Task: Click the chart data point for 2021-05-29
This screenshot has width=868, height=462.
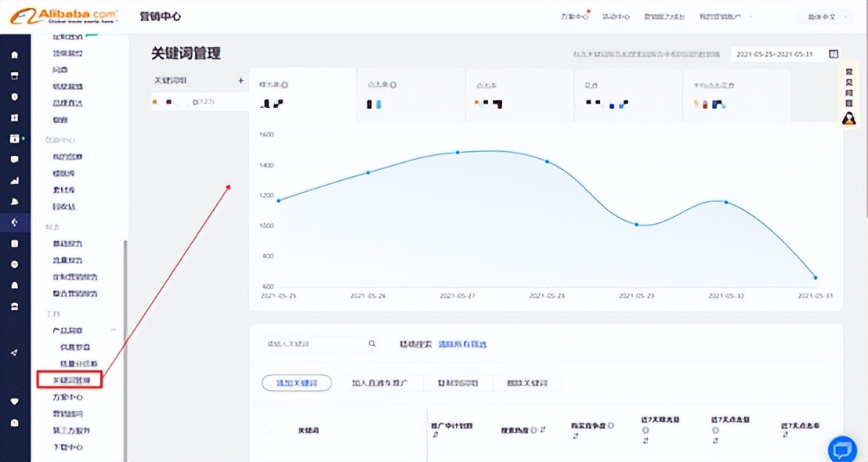Action: [x=637, y=225]
